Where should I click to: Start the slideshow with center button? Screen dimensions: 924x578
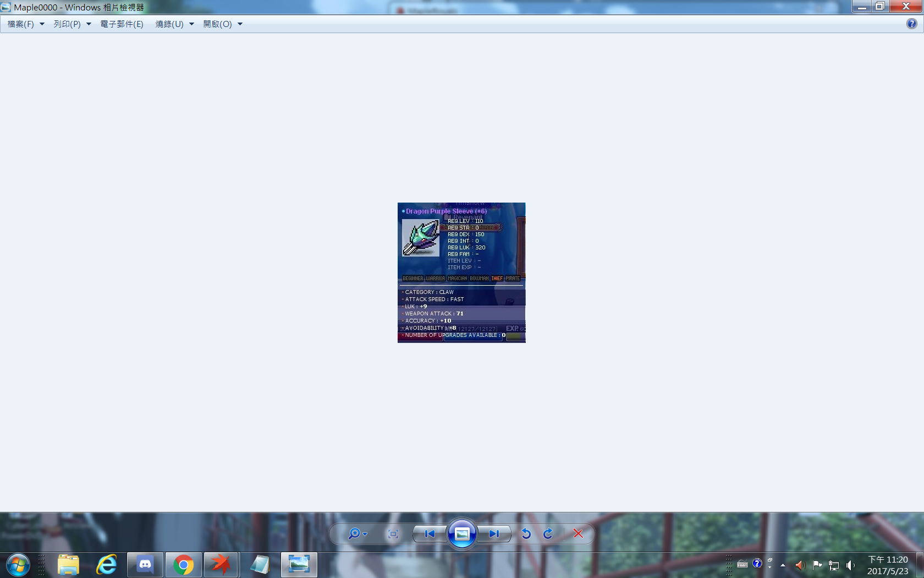(462, 533)
